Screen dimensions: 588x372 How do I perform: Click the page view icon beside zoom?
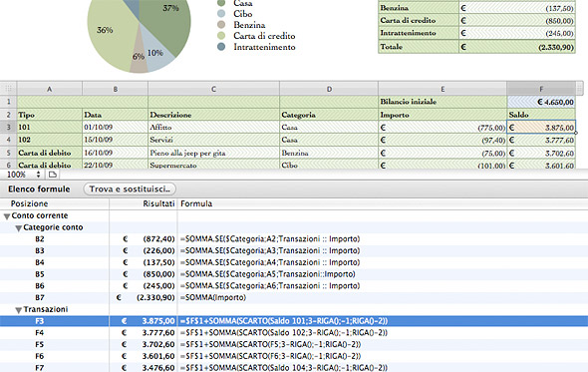(53, 175)
